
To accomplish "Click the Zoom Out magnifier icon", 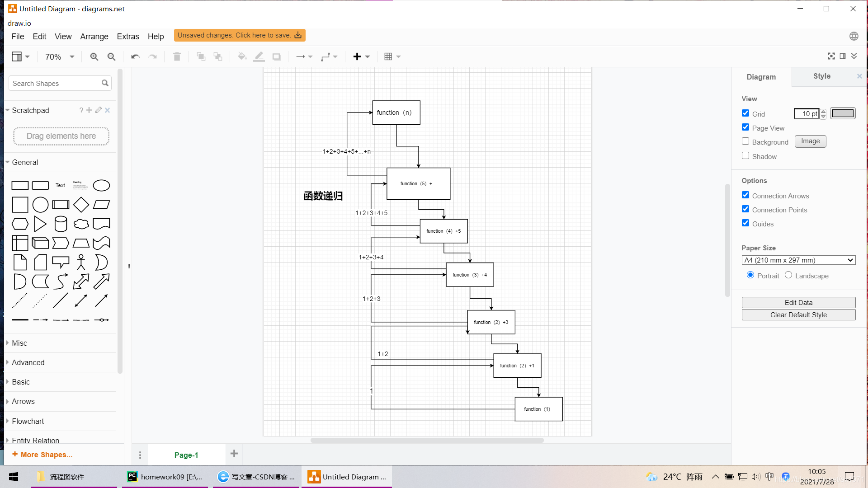I will click(x=111, y=56).
